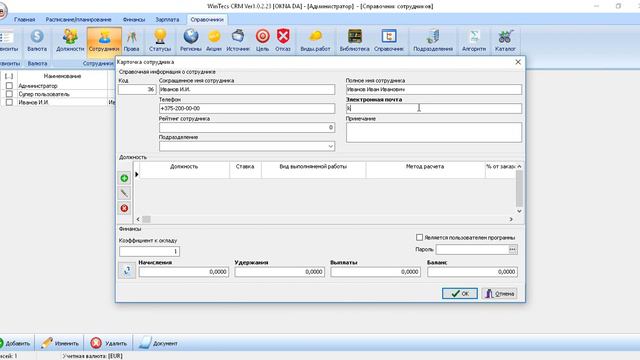Click the Удалить button at bottom
Screen dimensions: 640x360
[109, 343]
